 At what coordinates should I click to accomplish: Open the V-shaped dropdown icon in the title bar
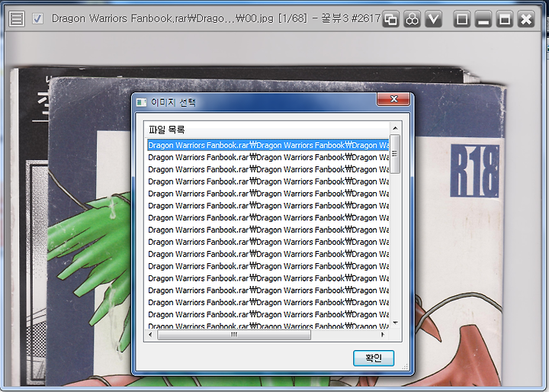pyautogui.click(x=433, y=19)
